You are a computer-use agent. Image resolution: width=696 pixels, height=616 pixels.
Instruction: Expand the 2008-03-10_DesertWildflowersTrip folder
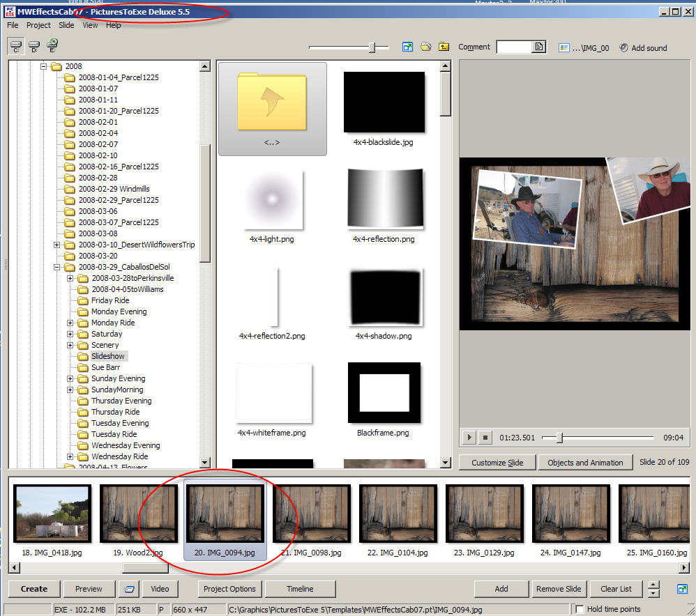click(x=57, y=245)
